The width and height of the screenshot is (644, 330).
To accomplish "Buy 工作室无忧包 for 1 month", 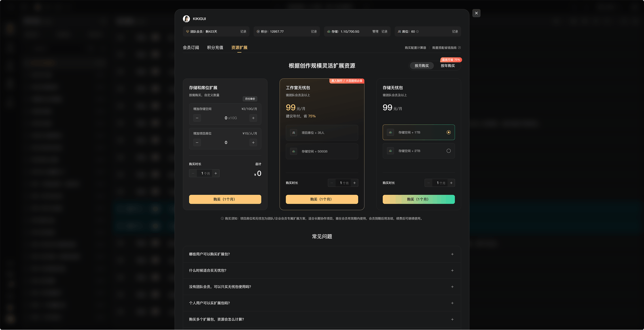I will [322, 199].
